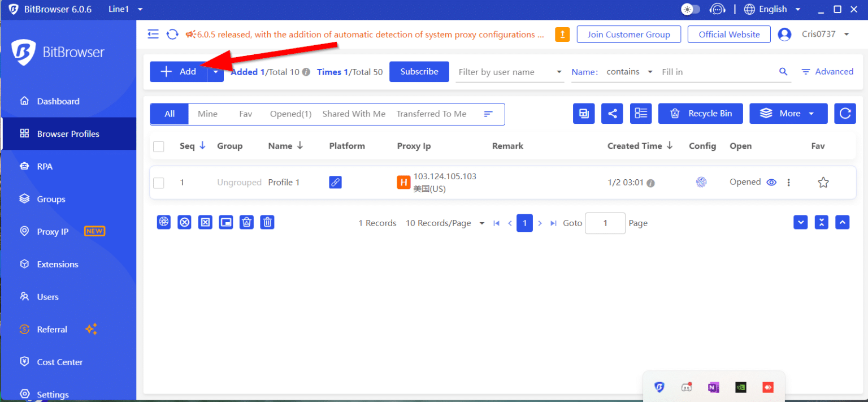This screenshot has width=868, height=402.
Task: Click the reload icon beside the More button
Action: pos(845,114)
